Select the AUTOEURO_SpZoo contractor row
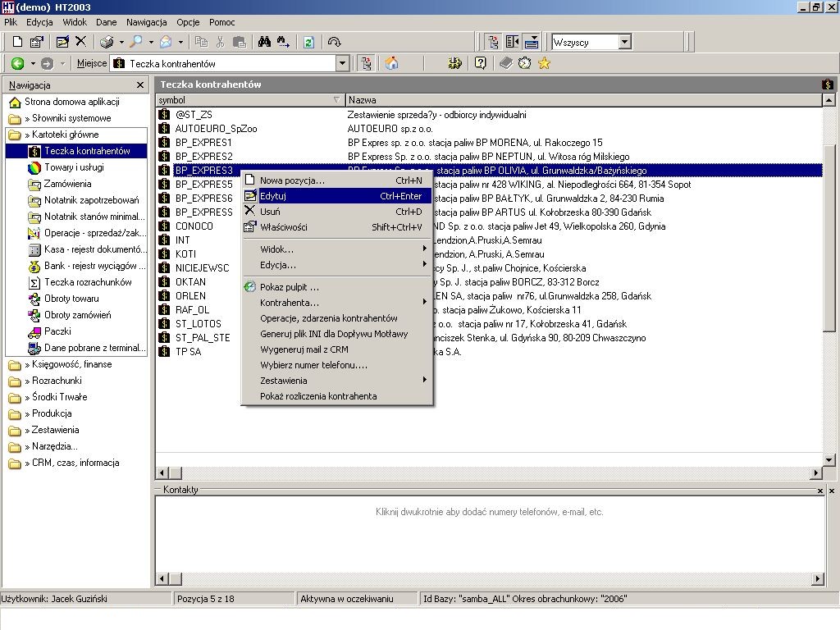This screenshot has height=630, width=840. (490, 129)
